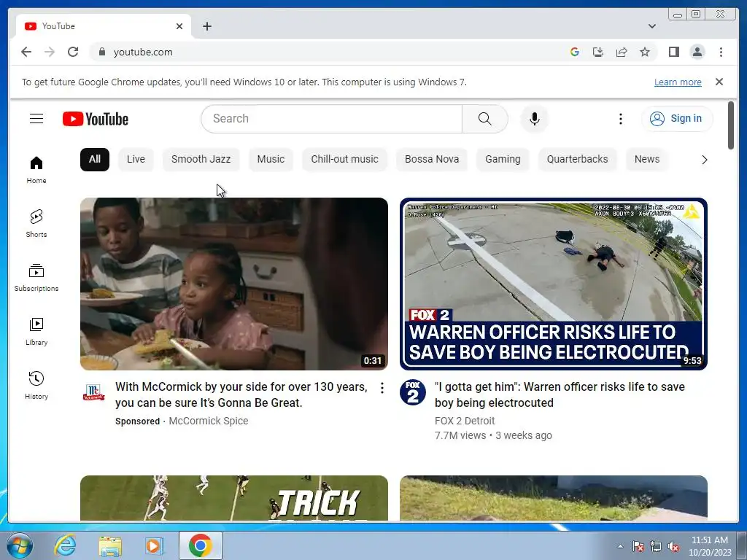Open Chrome profile avatar

(x=697, y=52)
